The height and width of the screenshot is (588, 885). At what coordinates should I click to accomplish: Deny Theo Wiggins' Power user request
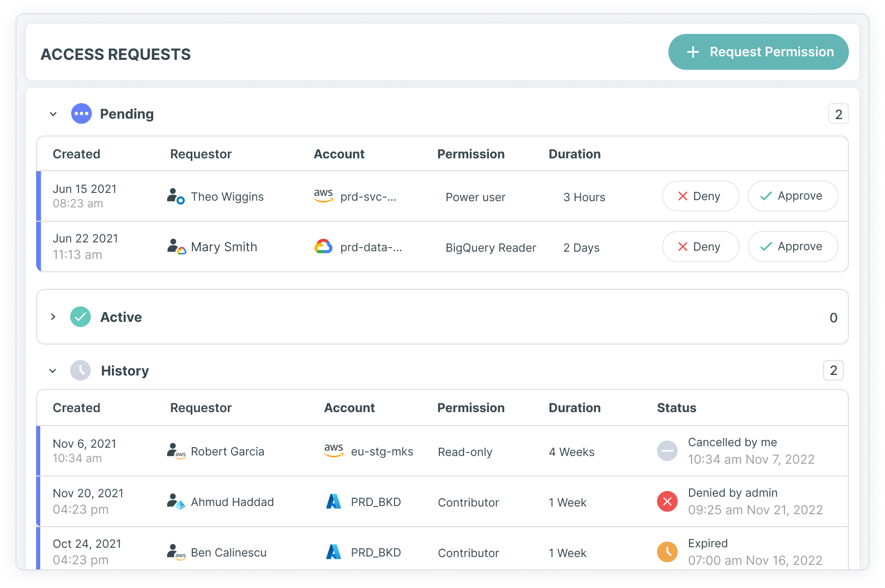click(700, 197)
